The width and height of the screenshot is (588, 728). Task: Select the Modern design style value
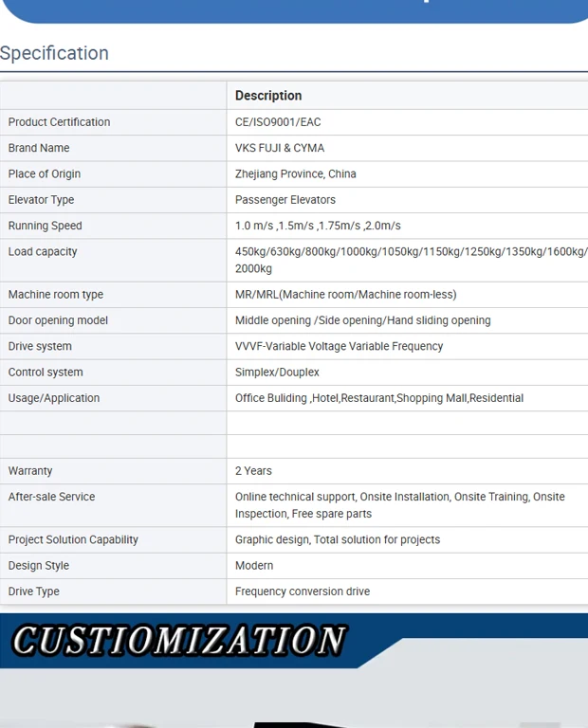(254, 566)
